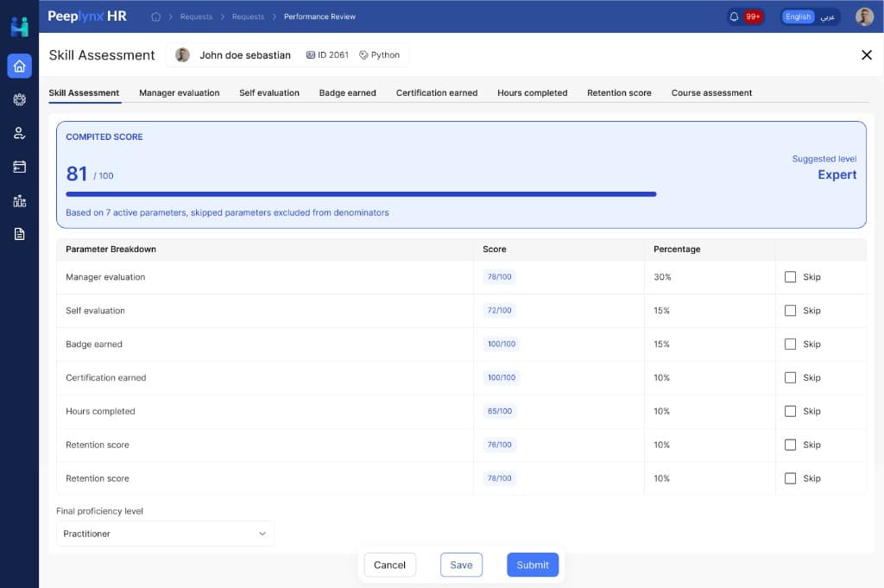Click John doe sebastian's avatar photo

pyautogui.click(x=182, y=54)
